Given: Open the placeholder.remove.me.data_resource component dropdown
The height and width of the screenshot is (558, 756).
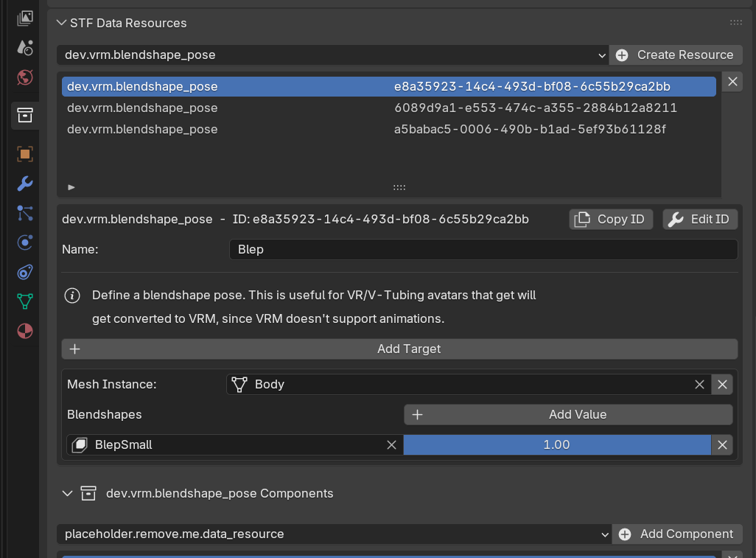Looking at the screenshot, I should (334, 534).
